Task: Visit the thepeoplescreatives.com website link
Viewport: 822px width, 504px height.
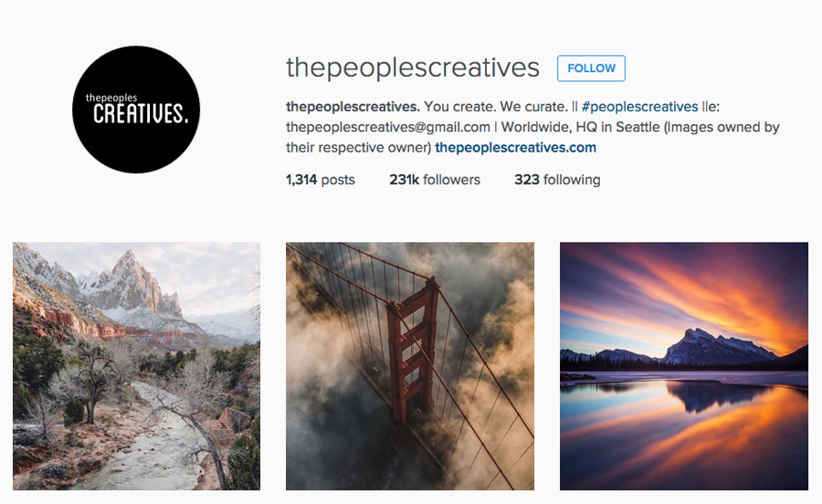Action: tap(515, 148)
